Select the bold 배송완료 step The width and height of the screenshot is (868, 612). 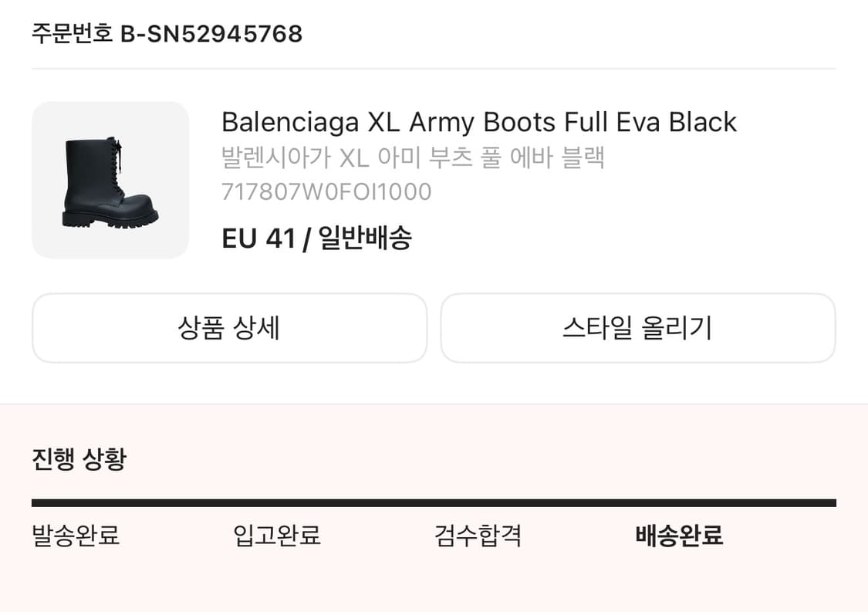pos(679,535)
